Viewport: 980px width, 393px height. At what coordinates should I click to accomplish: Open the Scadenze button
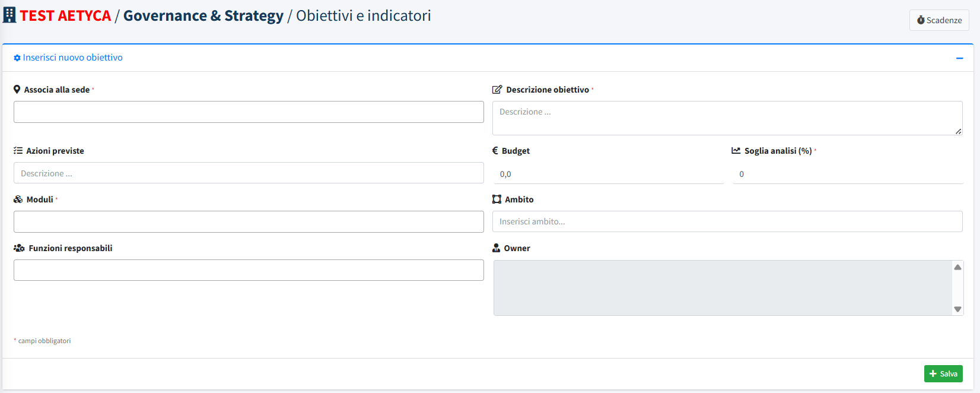point(939,20)
